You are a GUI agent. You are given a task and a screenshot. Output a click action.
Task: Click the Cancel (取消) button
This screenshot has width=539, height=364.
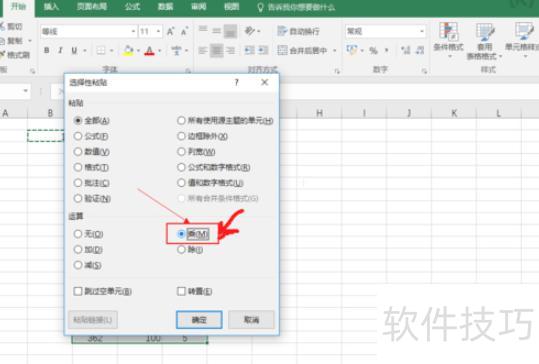(251, 320)
